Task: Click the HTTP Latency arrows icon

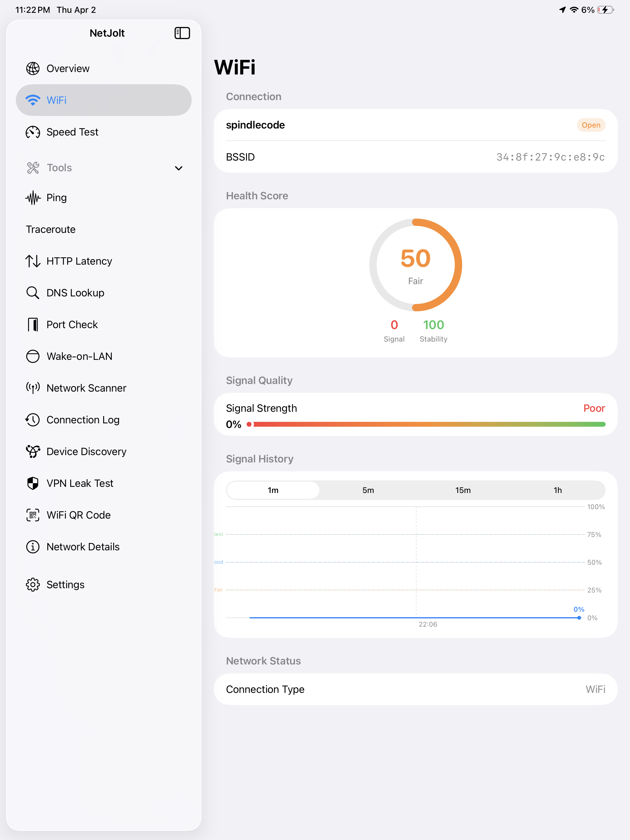Action: [33, 261]
